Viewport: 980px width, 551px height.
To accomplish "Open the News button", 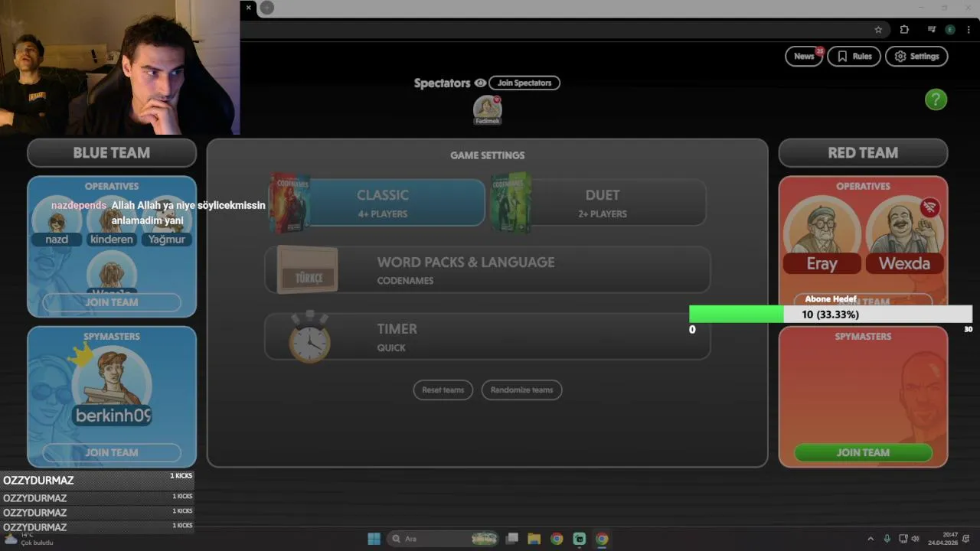I will point(804,56).
